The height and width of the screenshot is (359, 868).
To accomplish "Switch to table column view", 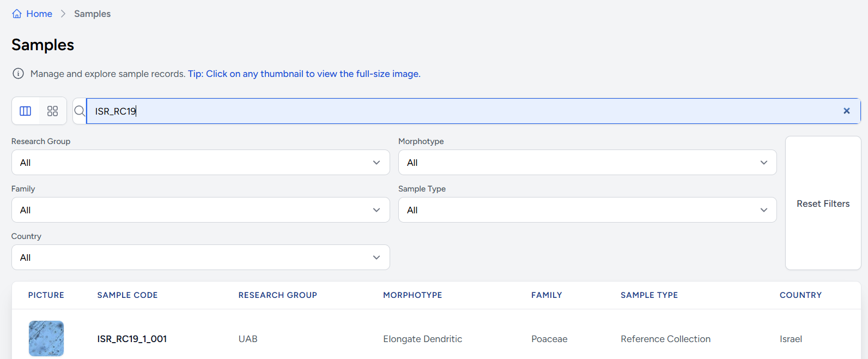I will (26, 111).
